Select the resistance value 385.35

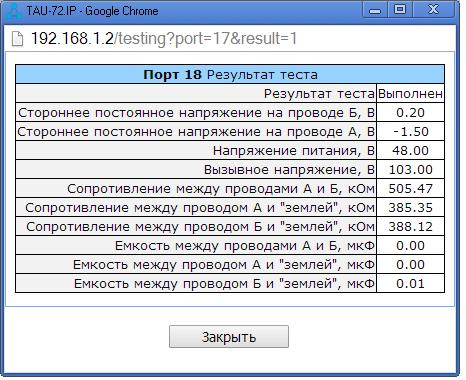click(411, 208)
